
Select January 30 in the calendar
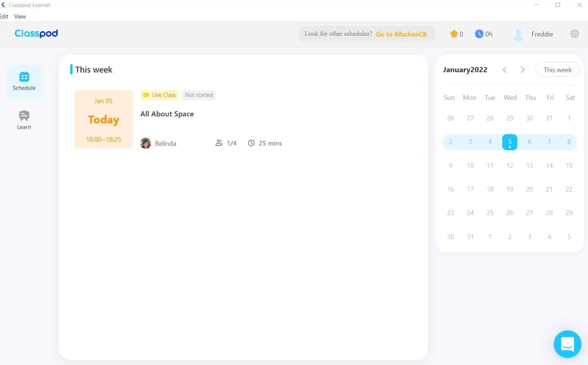[x=450, y=237]
